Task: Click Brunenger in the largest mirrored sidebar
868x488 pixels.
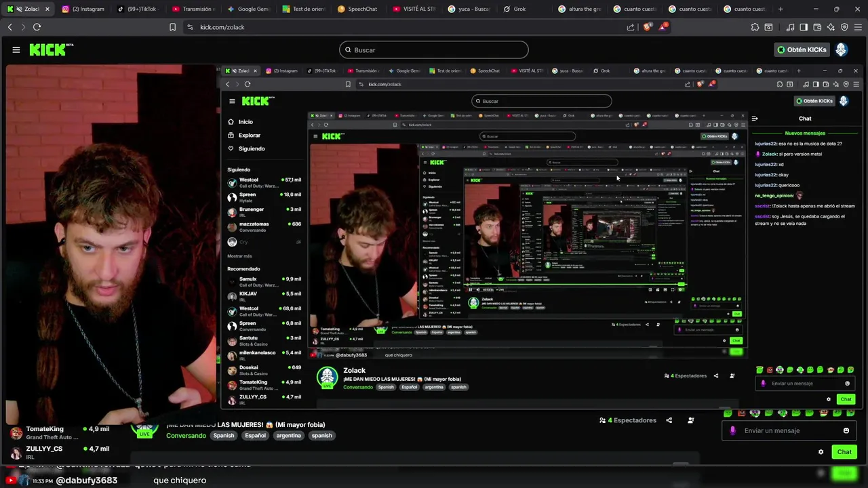Action: coord(264,213)
